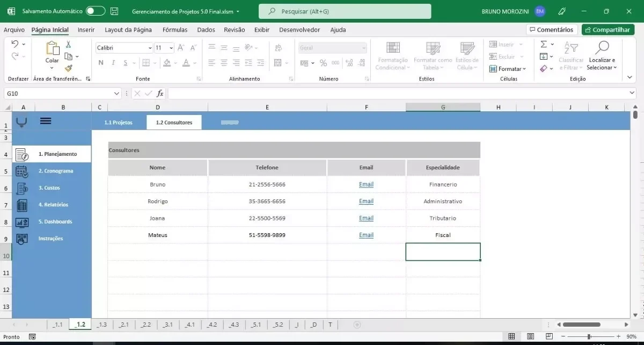Switch to 1.1 Projetos tab
This screenshot has height=345, width=644.
tap(119, 123)
